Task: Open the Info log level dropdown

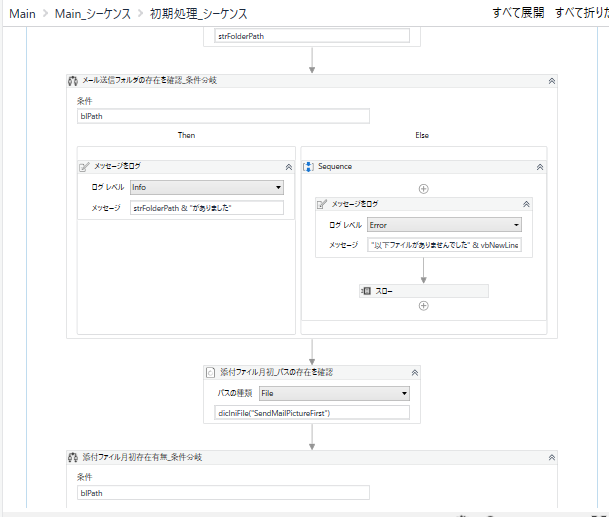Action: click(x=207, y=188)
